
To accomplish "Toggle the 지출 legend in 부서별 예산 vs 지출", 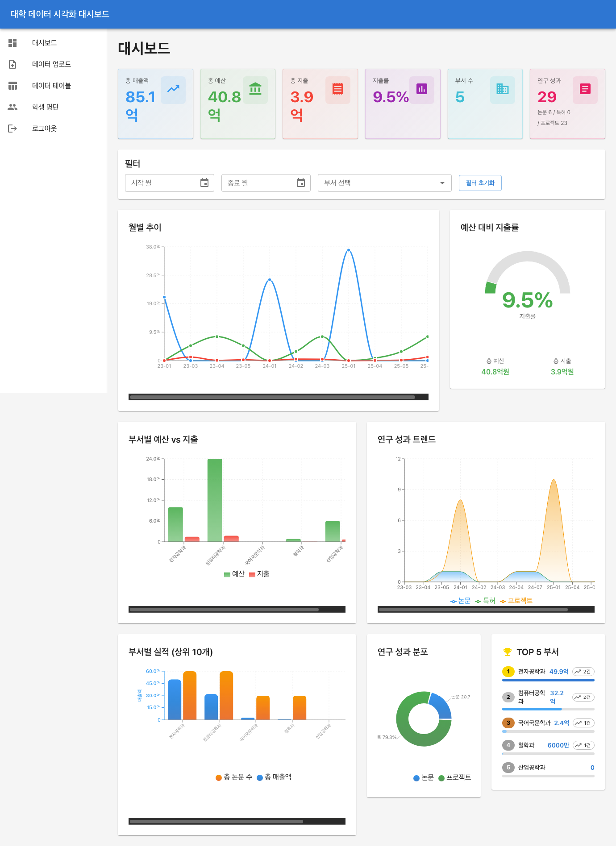I will pos(259,574).
